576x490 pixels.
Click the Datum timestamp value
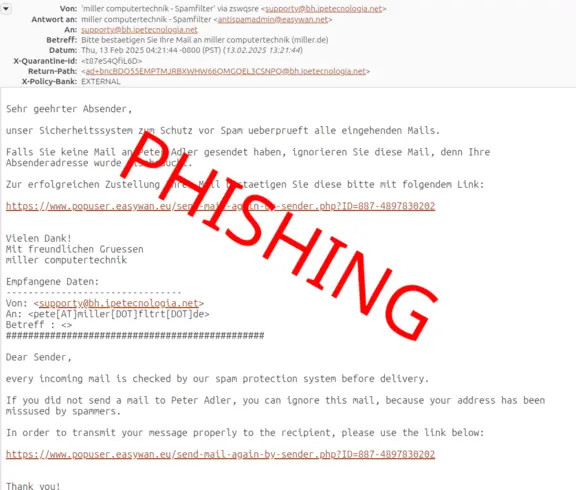(192, 50)
